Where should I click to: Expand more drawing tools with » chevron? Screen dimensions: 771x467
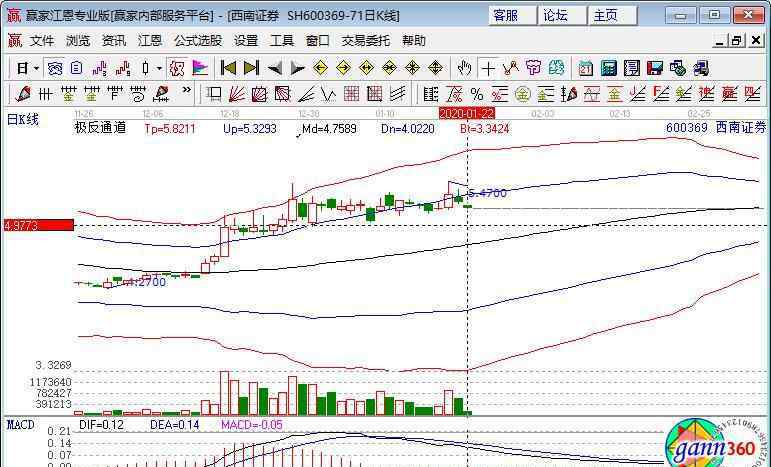tap(186, 90)
